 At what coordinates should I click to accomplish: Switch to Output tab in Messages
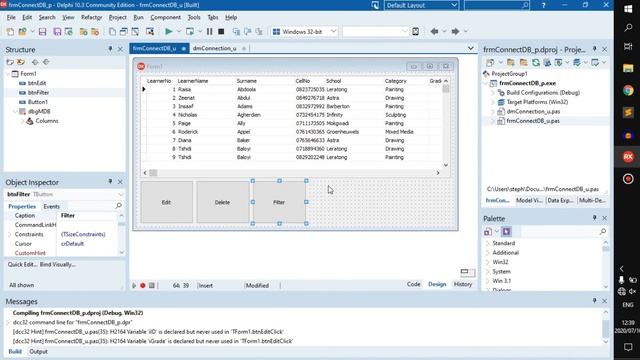click(x=38, y=351)
